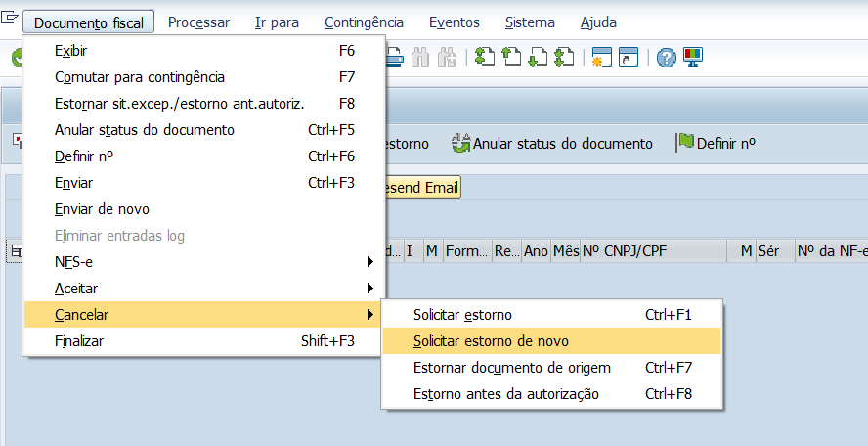Screen dimensions: 868x446
Task: Choose Solicitar estorno in submenu
Action: 551,315
